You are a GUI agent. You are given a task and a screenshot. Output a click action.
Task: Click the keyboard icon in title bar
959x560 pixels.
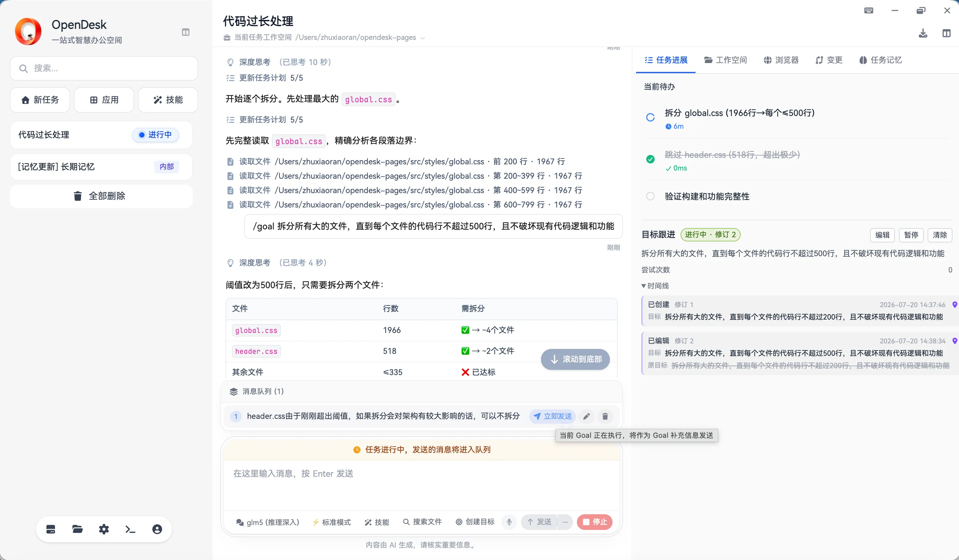pyautogui.click(x=869, y=11)
